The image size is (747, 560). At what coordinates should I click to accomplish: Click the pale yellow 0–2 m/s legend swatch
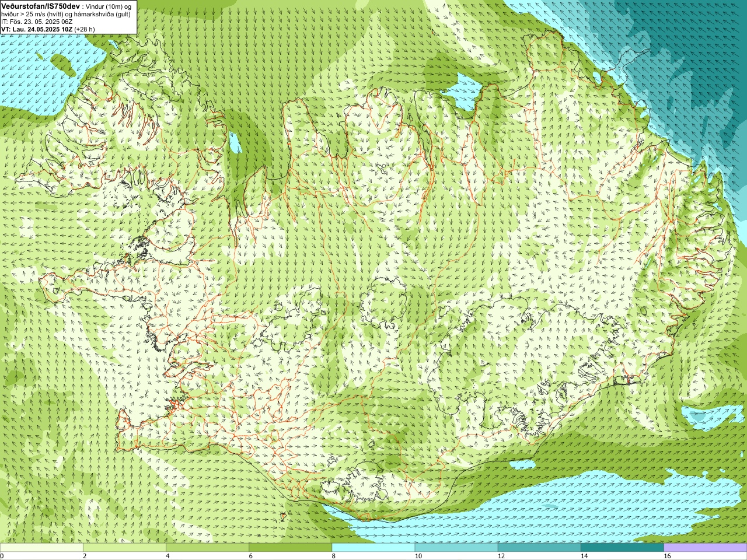[x=41, y=548]
